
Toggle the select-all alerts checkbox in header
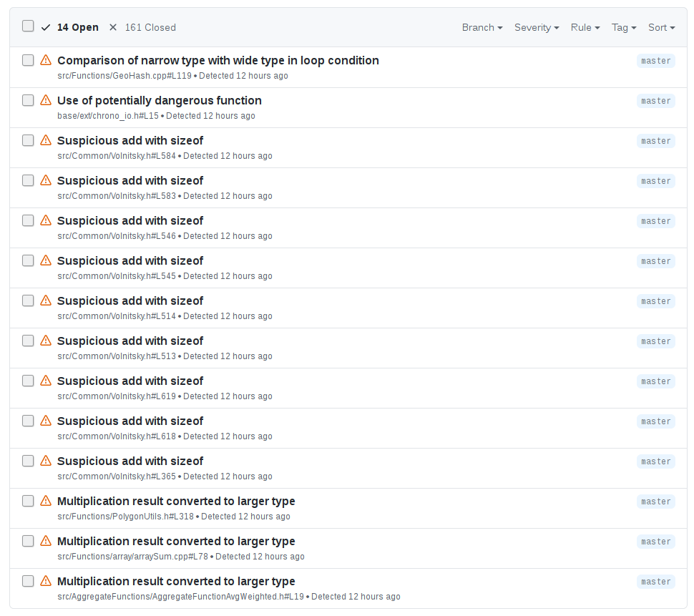(x=28, y=26)
